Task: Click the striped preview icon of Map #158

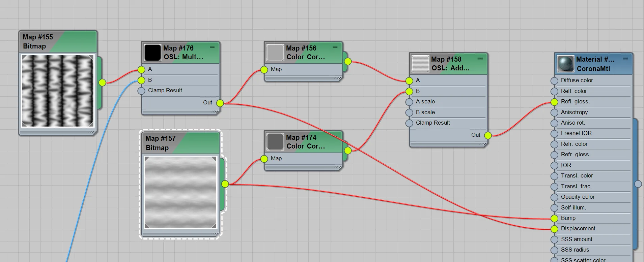Action: (420, 64)
